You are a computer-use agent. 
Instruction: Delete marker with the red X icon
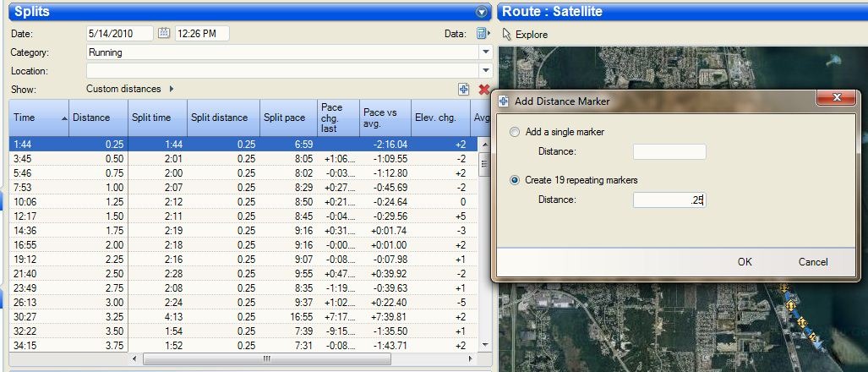[x=483, y=89]
